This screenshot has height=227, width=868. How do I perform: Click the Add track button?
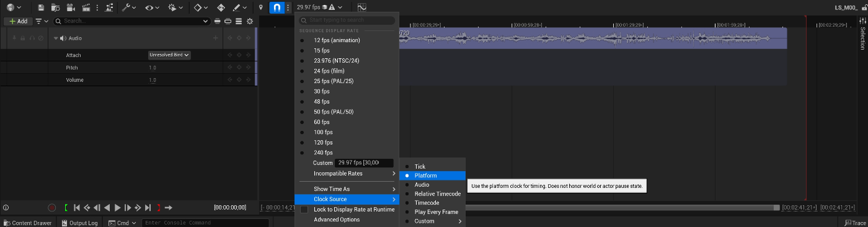pos(18,21)
